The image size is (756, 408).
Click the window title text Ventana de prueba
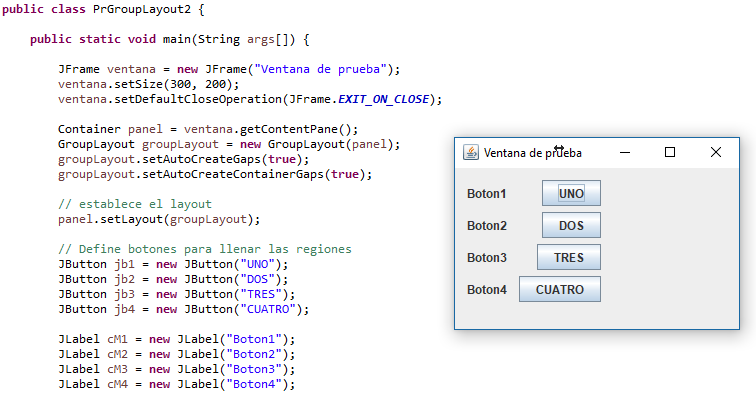point(532,153)
